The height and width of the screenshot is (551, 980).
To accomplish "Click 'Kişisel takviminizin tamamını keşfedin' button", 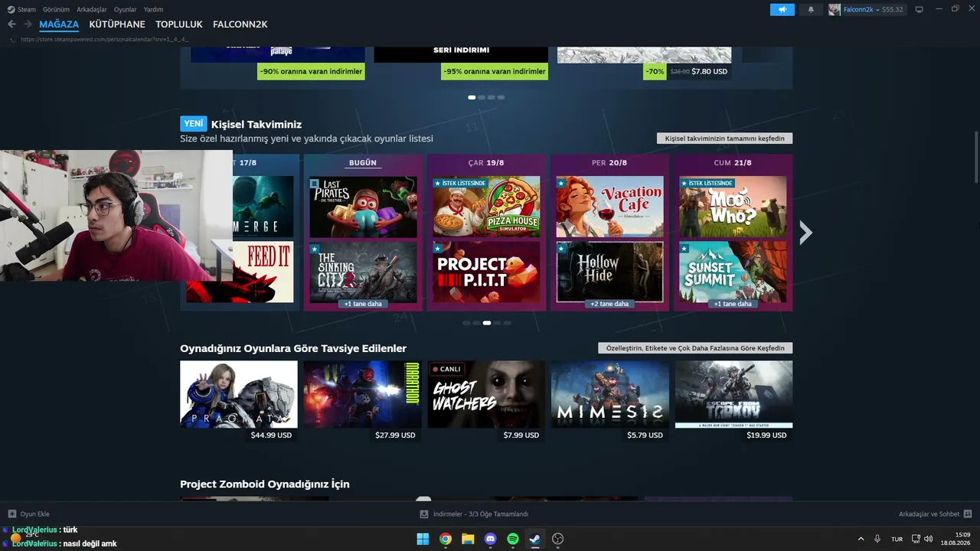I will tap(725, 139).
